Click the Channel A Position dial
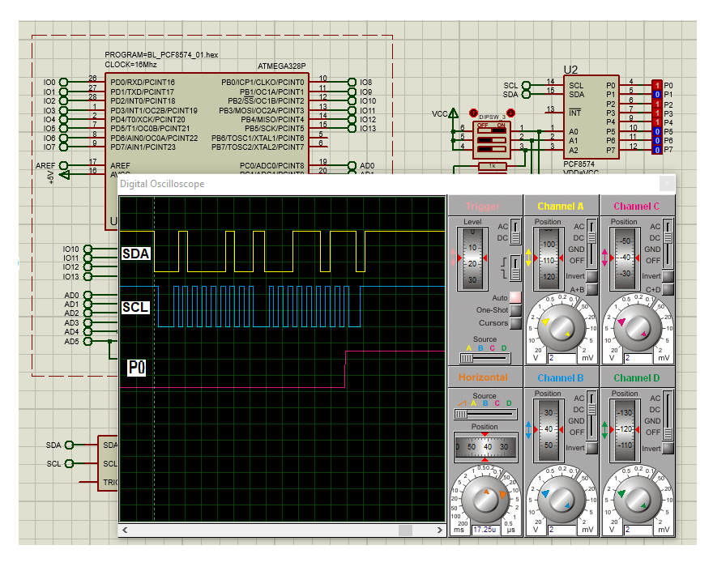 point(549,258)
